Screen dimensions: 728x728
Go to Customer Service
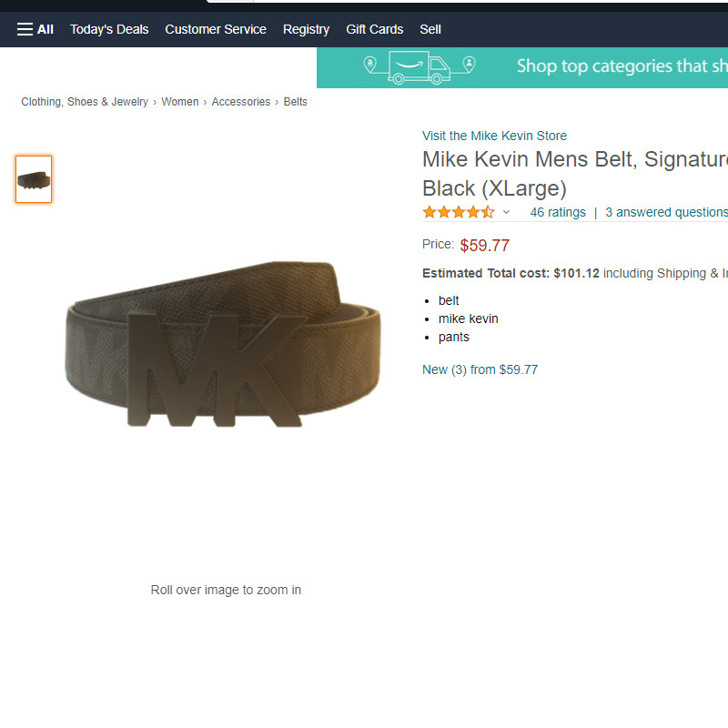tap(216, 29)
